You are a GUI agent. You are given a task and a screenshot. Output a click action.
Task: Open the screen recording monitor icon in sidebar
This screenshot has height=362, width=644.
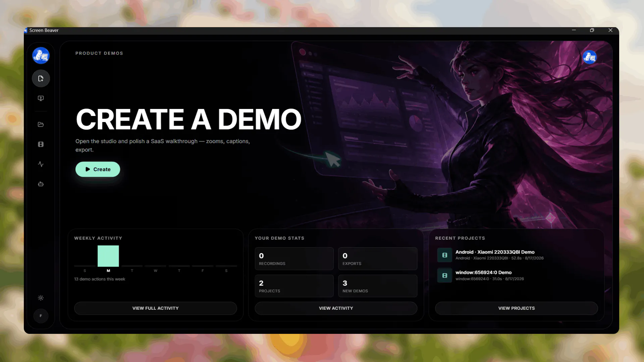tap(41, 98)
